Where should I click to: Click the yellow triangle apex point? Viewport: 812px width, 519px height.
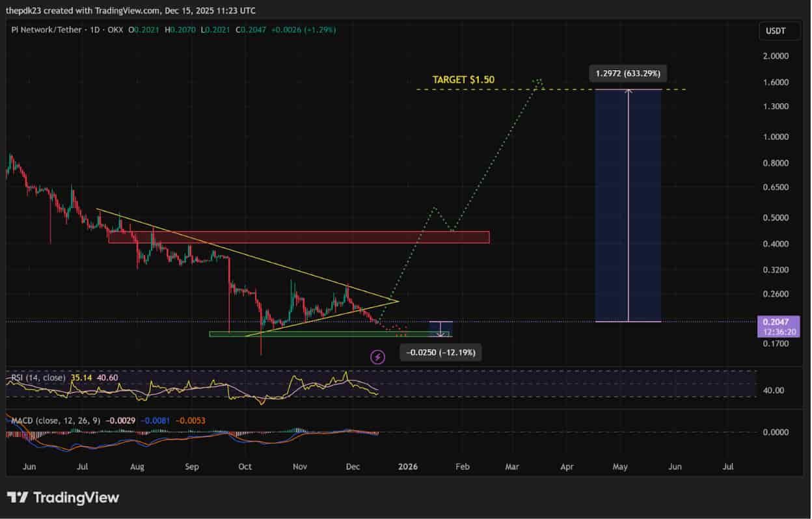tap(398, 301)
